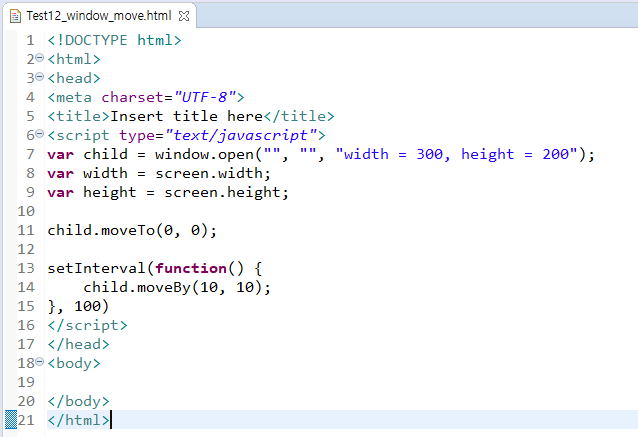Image resolution: width=638 pixels, height=437 pixels.
Task: Click the charset attribute on line 4
Action: (133, 97)
